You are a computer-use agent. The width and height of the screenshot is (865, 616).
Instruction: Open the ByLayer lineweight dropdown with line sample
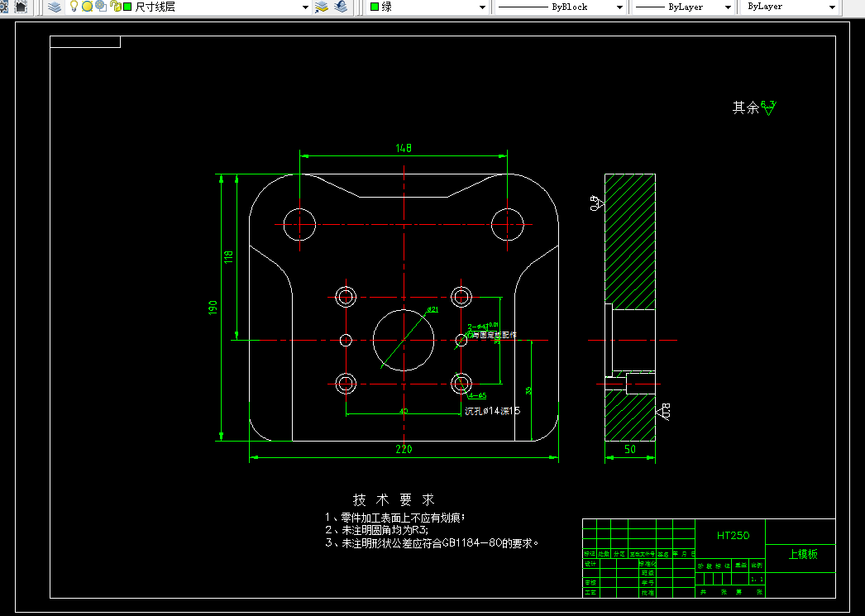pyautogui.click(x=729, y=7)
